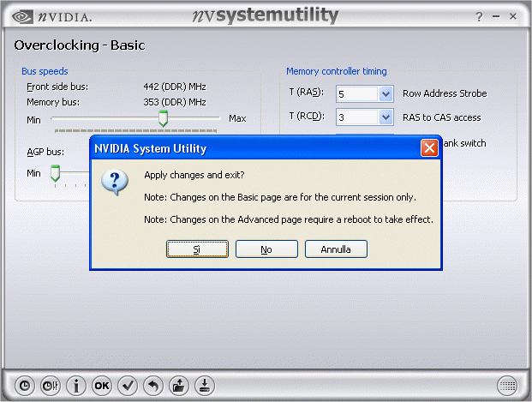This screenshot has width=532, height=402.
Task: Click the 'Overclocking - Basic' heading
Action: point(80,45)
